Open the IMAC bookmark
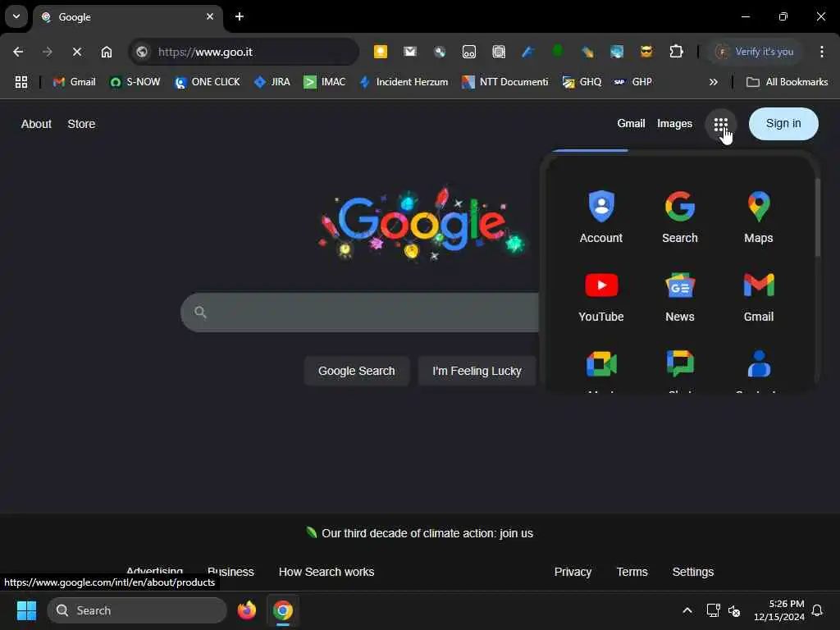The image size is (840, 630). click(x=325, y=82)
